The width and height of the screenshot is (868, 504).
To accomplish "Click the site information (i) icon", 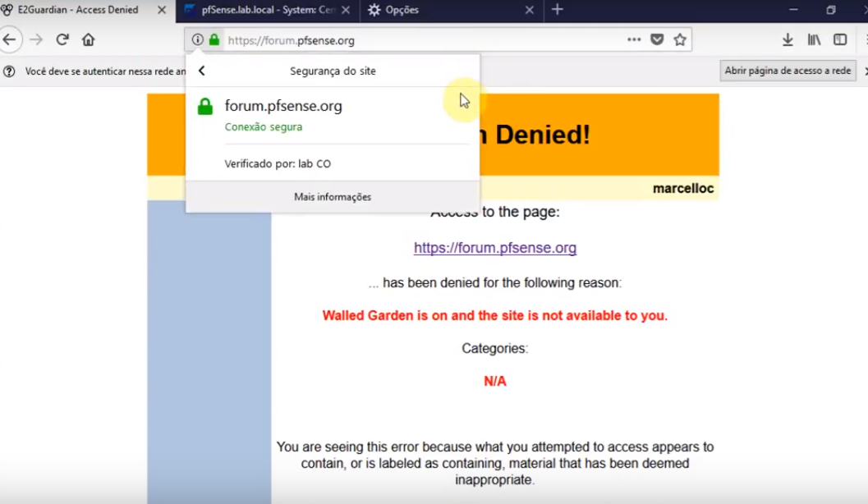I will (198, 40).
